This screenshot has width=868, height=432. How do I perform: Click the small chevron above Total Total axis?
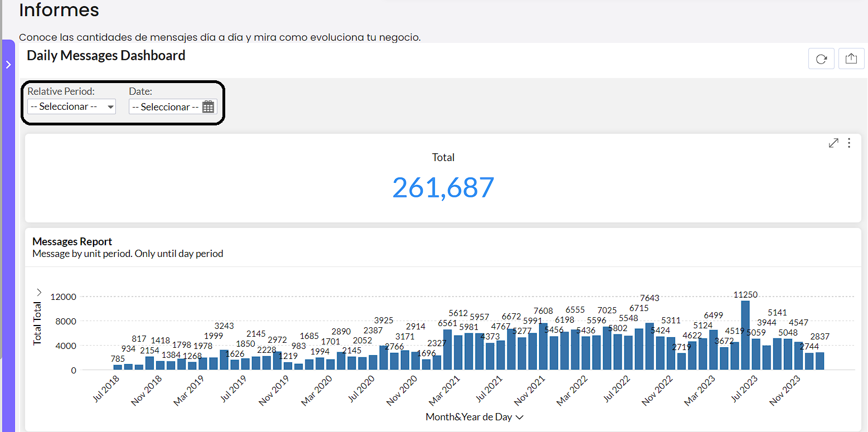point(38,292)
